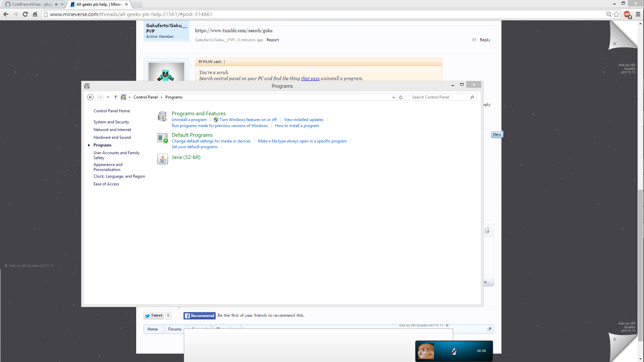The image size is (644, 362).
Task: Expand the address bar history dropdown
Action: pos(393,97)
